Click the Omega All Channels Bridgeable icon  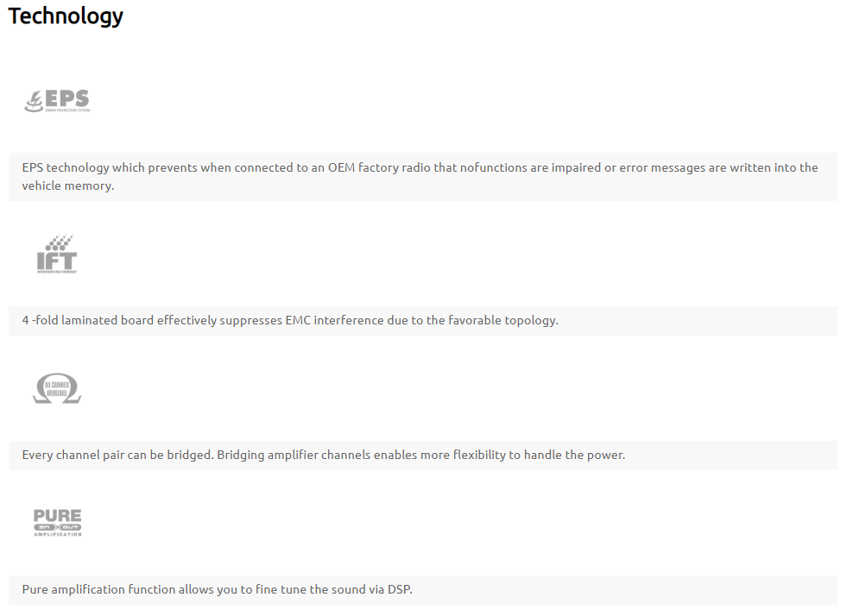pyautogui.click(x=57, y=388)
